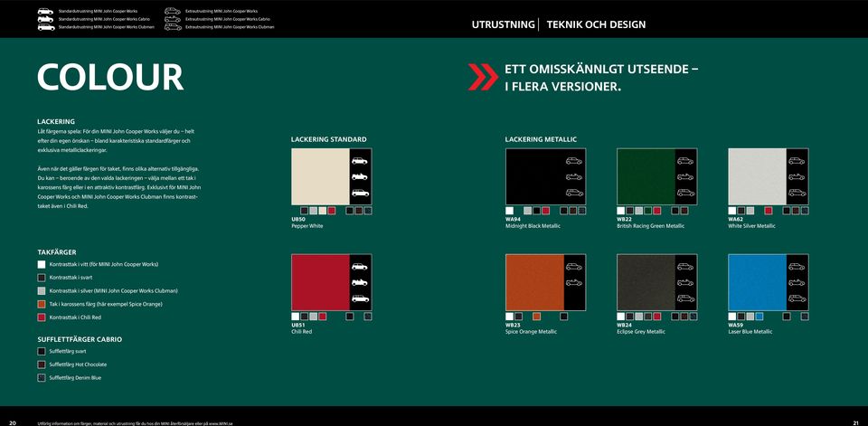Select the Pepper White paint swatch
The image size is (868, 426).
tap(320, 176)
